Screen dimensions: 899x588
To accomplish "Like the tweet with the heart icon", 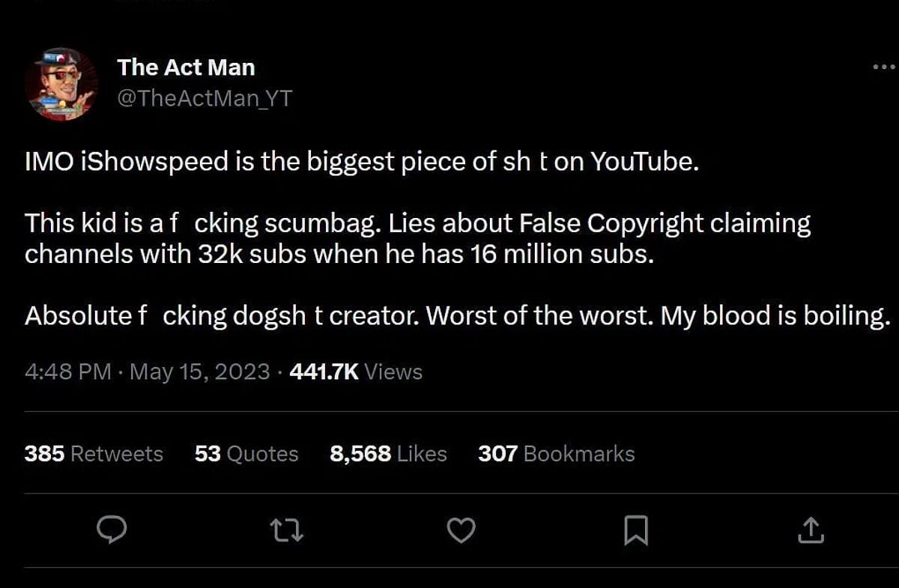I will (x=461, y=530).
